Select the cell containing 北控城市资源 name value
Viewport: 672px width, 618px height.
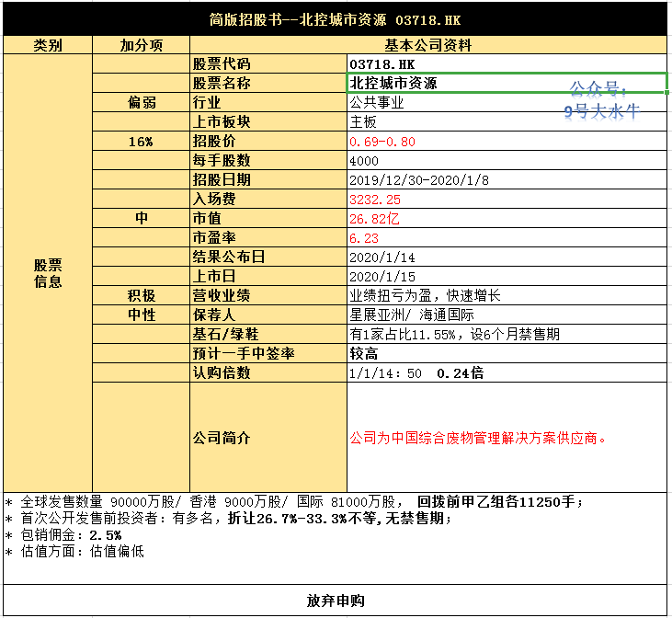click(x=507, y=83)
